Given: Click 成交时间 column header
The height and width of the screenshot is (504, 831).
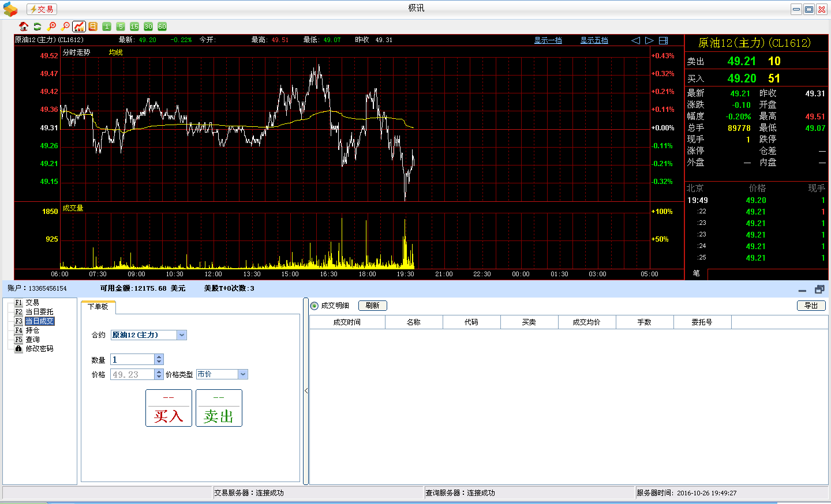Looking at the screenshot, I should pyautogui.click(x=347, y=322).
